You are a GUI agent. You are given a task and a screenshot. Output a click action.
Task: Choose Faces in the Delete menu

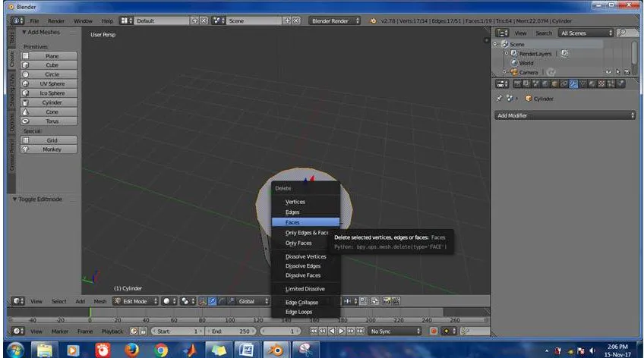[x=305, y=222]
